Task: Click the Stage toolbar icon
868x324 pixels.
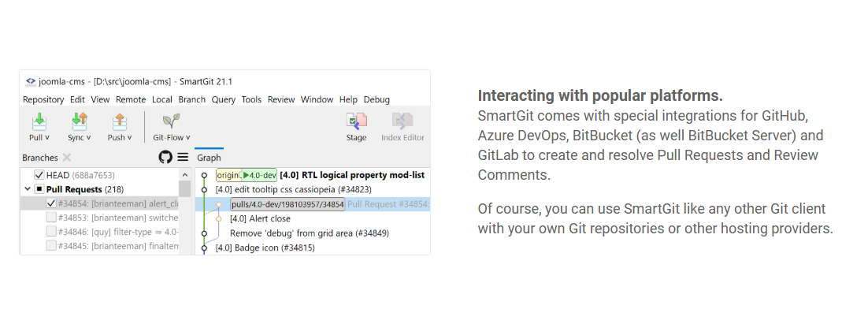Action: pos(357,121)
